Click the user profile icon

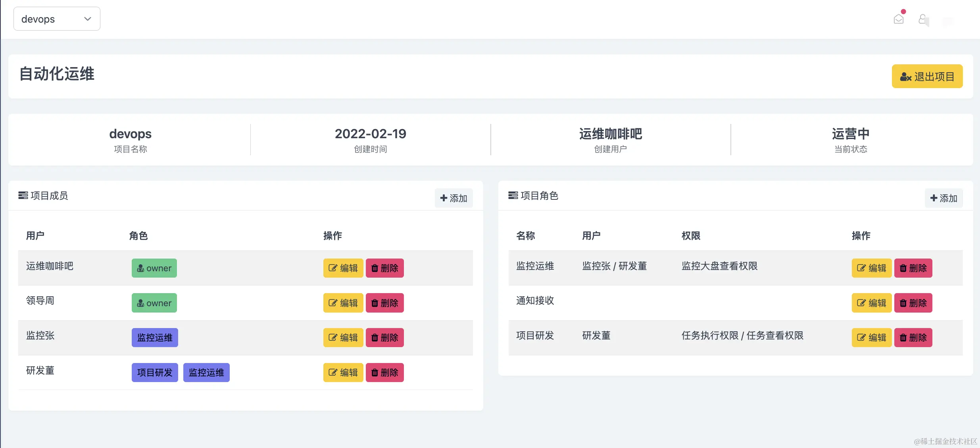click(923, 19)
